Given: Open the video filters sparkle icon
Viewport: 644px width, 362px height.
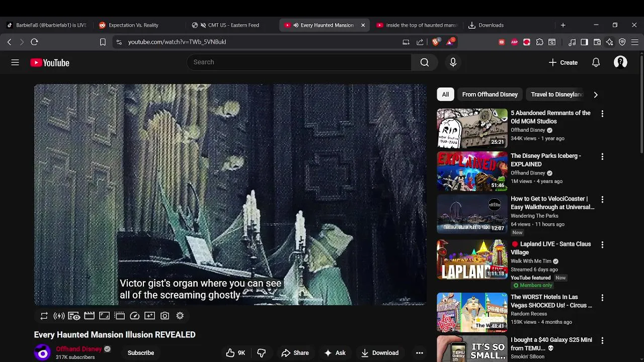Looking at the screenshot, I should [149, 316].
